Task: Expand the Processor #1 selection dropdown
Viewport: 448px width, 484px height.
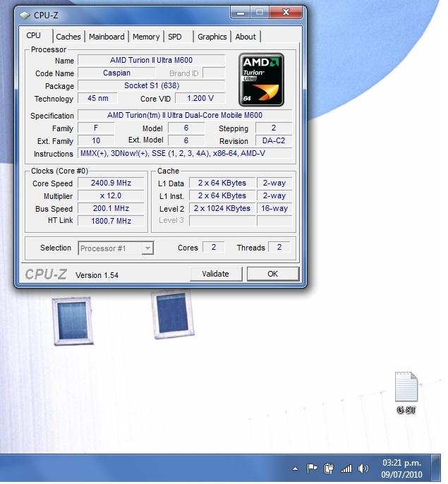Action: click(147, 248)
